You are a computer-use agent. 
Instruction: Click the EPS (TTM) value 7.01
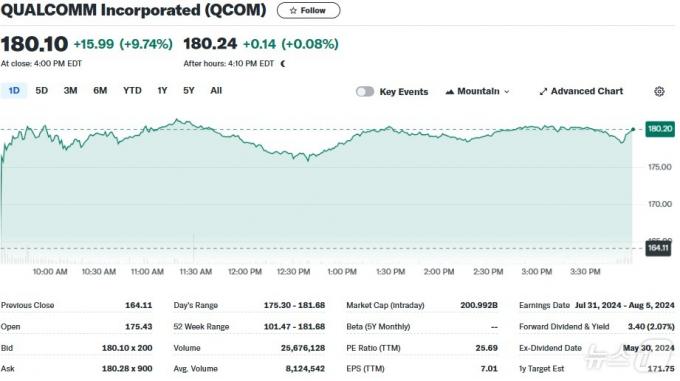(x=489, y=369)
